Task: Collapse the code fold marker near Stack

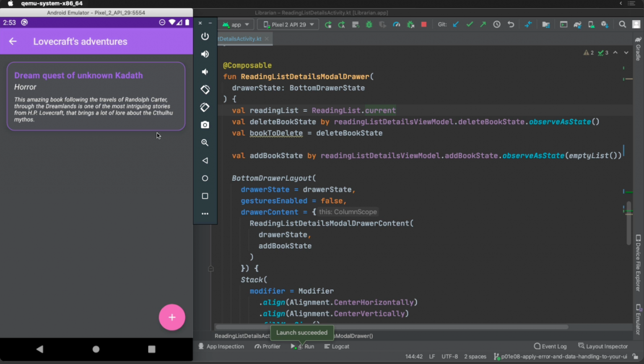Action: coord(211,268)
